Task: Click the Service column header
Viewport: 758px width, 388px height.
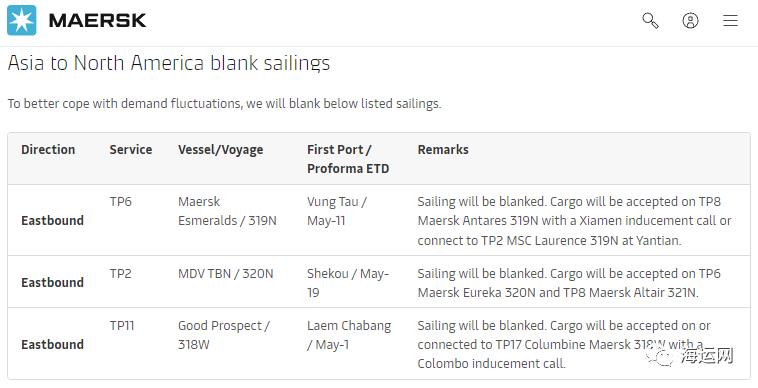Action: [131, 149]
